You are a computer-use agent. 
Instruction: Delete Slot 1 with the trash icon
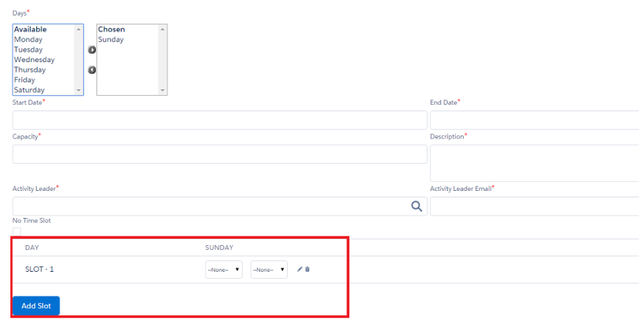coord(307,269)
